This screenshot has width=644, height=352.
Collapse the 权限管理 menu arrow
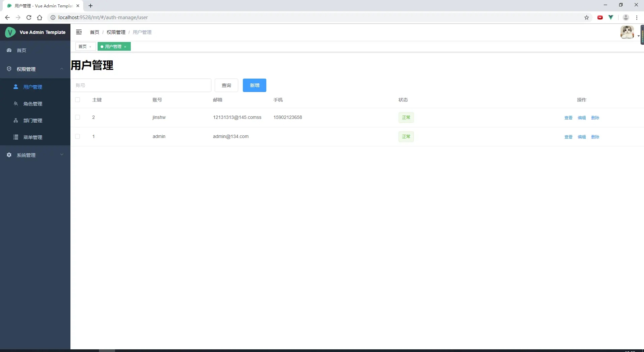(62, 69)
